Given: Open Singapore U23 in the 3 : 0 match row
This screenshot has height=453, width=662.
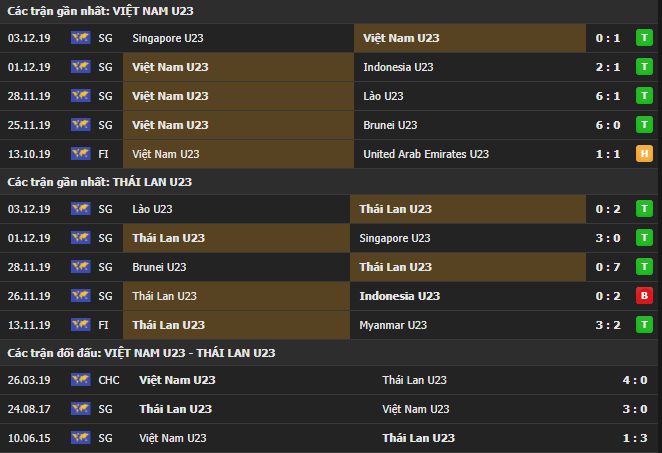Looking at the screenshot, I should (x=394, y=238).
